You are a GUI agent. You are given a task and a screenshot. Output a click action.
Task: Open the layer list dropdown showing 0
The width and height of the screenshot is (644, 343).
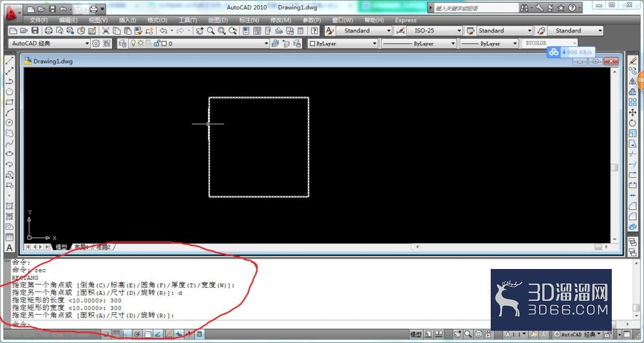tap(199, 43)
